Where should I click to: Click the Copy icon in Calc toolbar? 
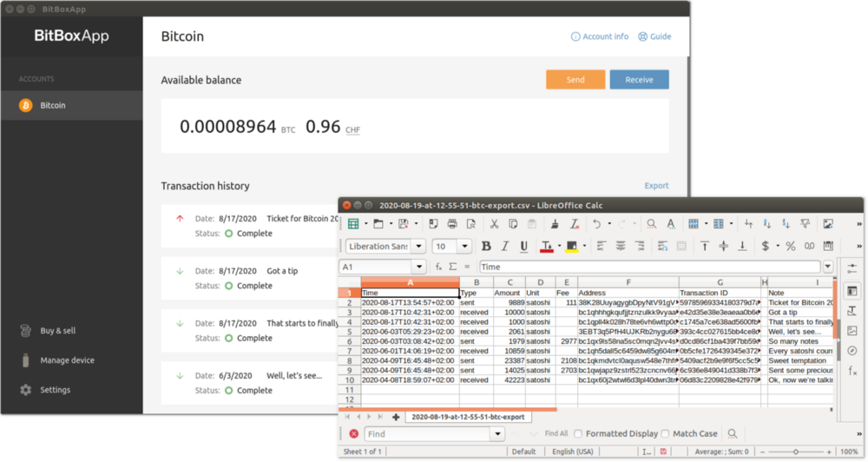point(513,224)
